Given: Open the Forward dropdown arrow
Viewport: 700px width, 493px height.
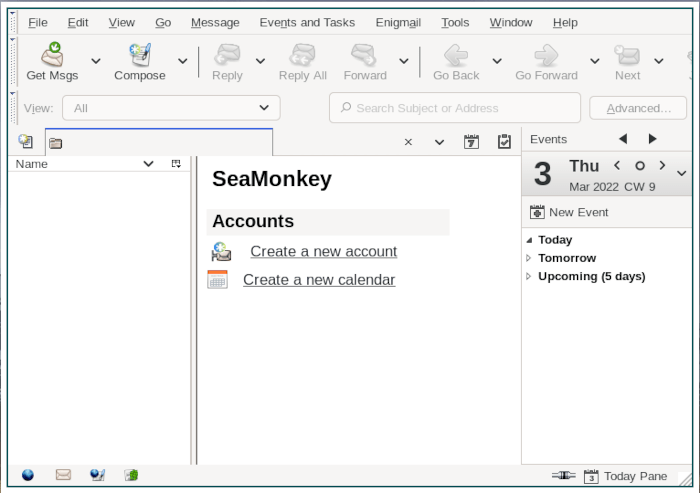Looking at the screenshot, I should point(404,61).
